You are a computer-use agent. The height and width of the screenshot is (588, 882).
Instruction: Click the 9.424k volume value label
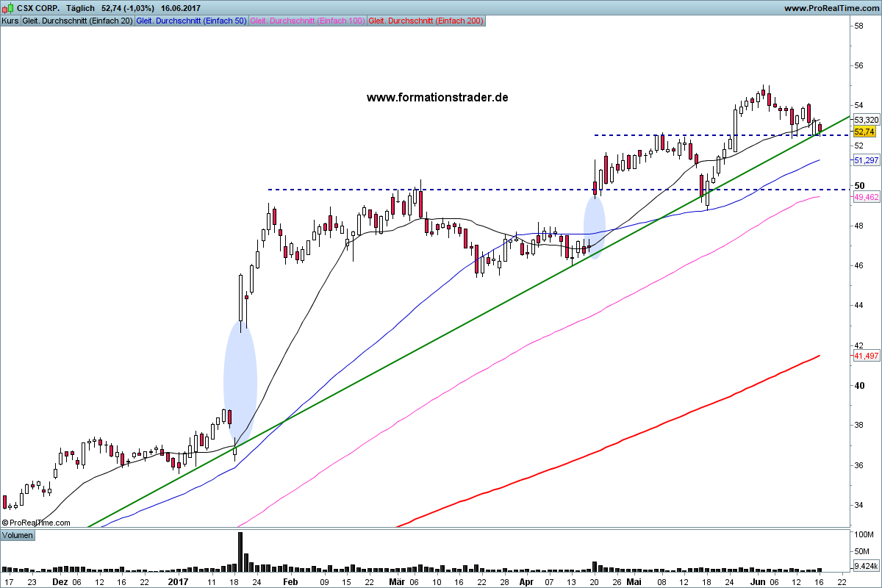867,566
